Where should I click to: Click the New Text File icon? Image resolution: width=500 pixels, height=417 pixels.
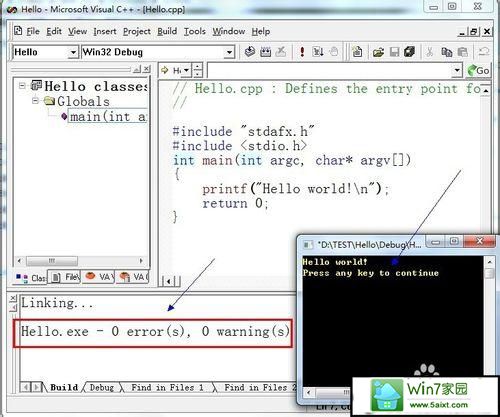click(357, 52)
